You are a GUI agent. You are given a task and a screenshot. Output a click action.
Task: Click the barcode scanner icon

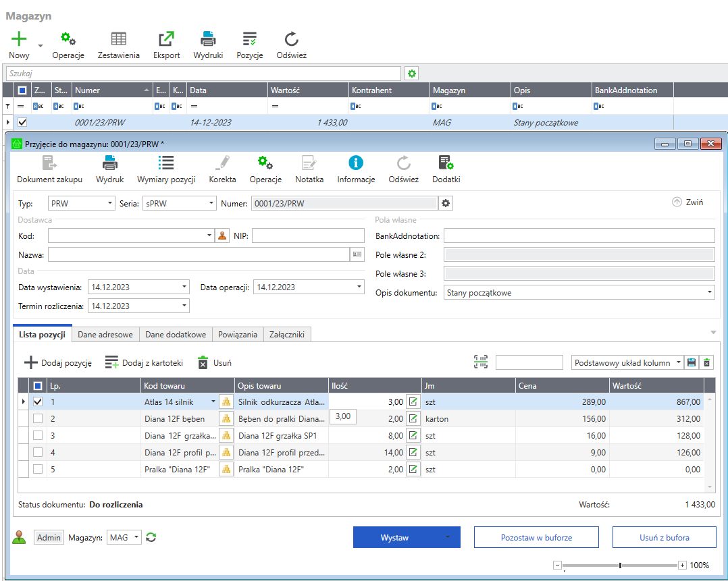(x=480, y=362)
